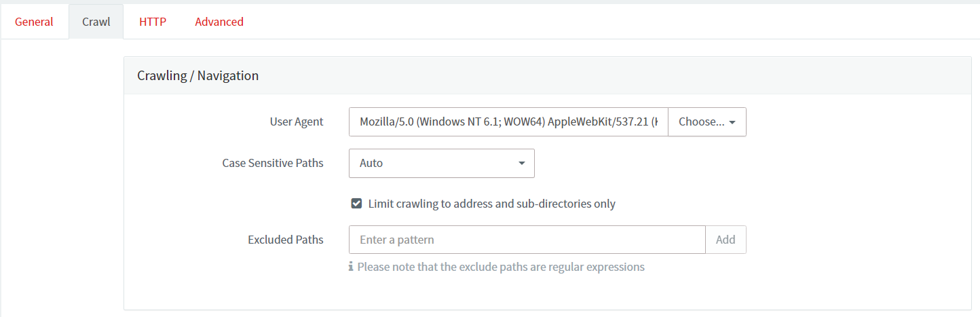This screenshot has width=980, height=317.
Task: Click the Case Sensitive Paths label
Action: click(273, 164)
